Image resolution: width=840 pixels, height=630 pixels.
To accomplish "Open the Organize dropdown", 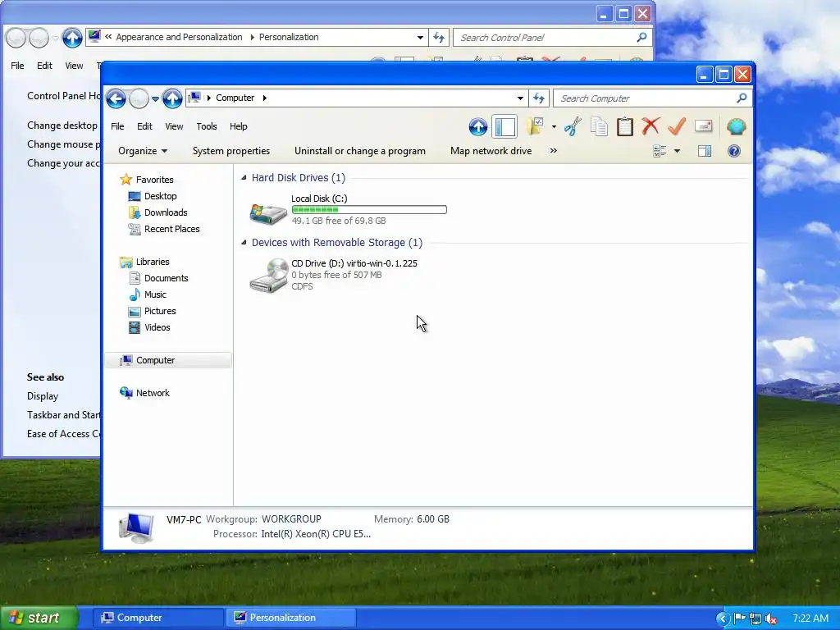I will point(143,151).
